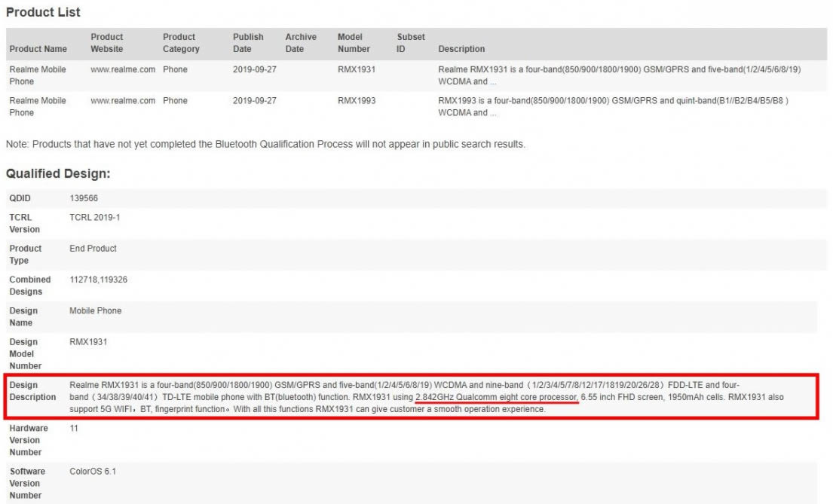Open www.realme.com link in RMX1993 product row
The image size is (833, 504).
123,101
